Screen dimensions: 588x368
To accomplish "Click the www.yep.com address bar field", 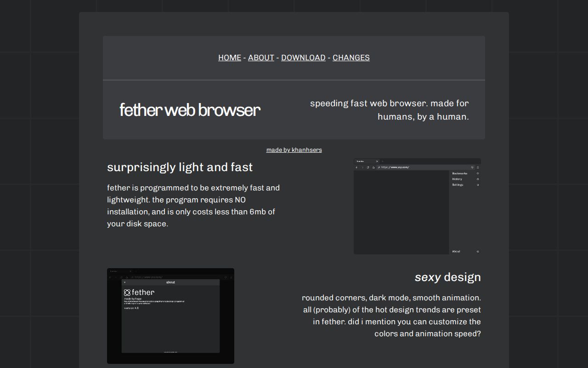I will tap(404, 167).
